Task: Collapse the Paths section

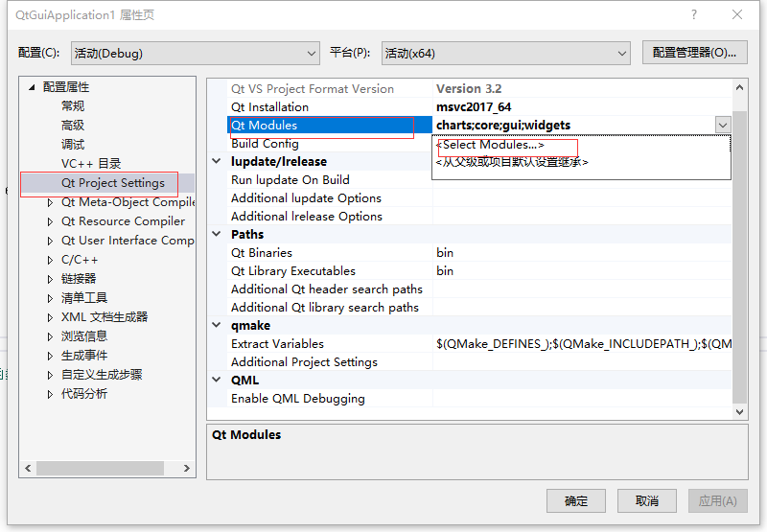Action: pos(217,234)
